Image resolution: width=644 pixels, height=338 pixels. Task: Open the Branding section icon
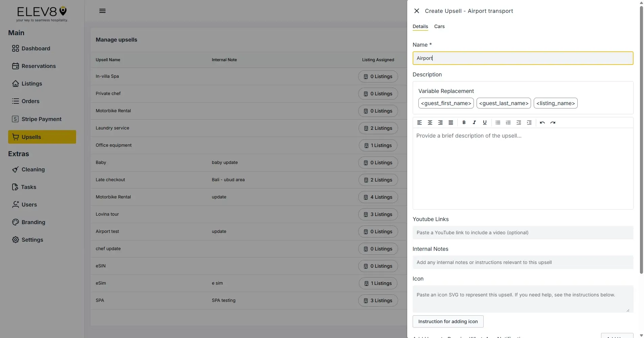click(x=16, y=222)
